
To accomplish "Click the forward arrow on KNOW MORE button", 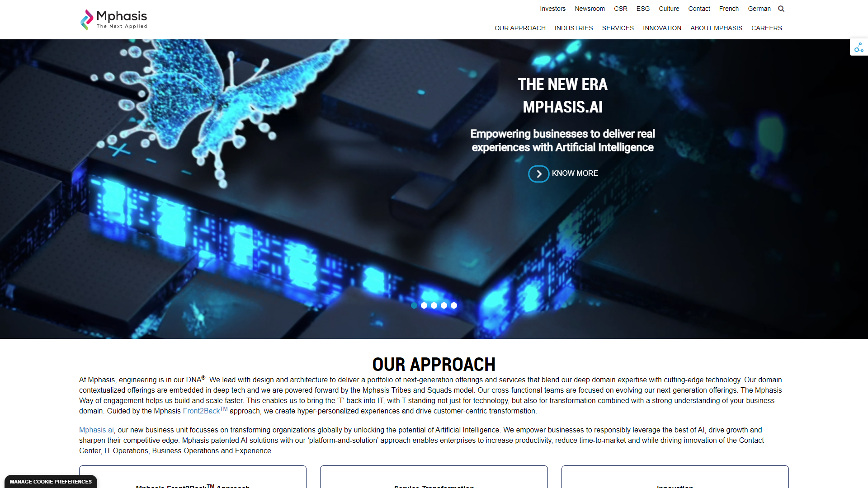I will [539, 174].
